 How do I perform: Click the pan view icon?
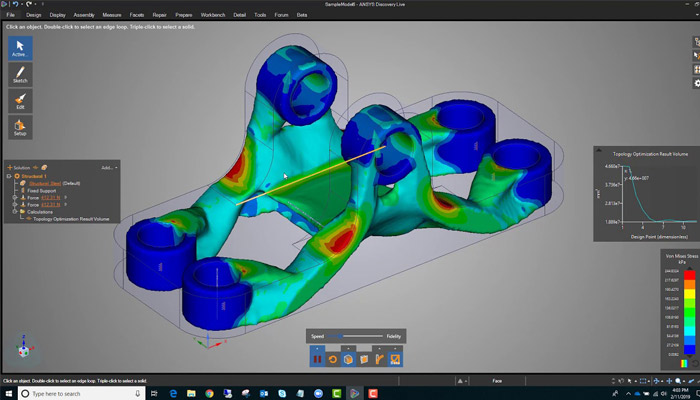(x=669, y=381)
